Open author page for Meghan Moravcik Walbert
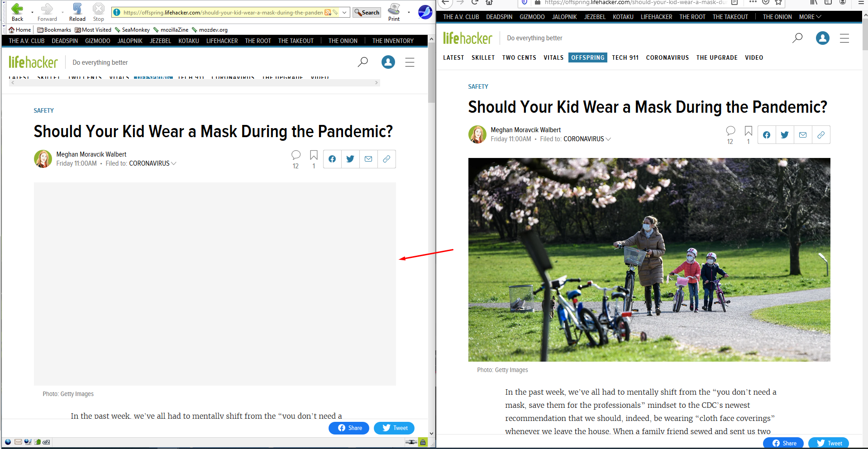Viewport: 868px width, 449px height. tap(525, 130)
